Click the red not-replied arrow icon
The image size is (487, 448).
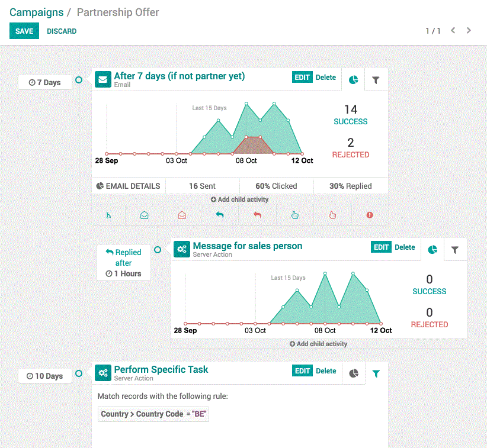coord(257,215)
